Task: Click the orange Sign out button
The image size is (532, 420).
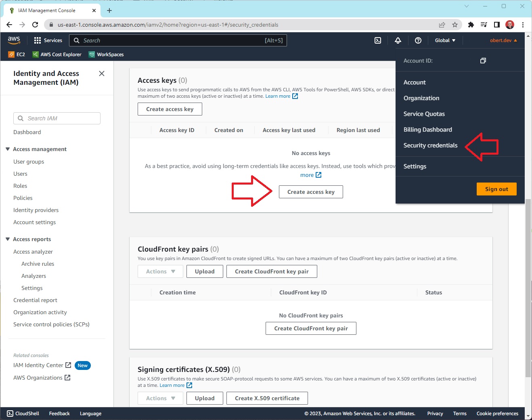Action: coord(496,189)
